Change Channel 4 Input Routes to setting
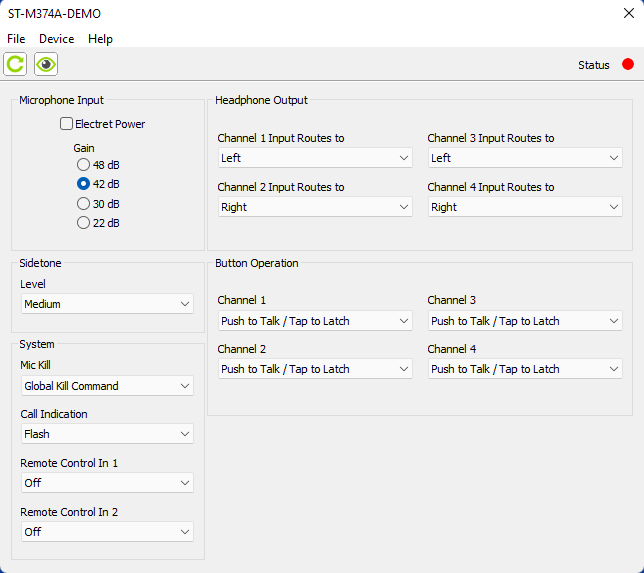The image size is (644, 573). coord(525,207)
